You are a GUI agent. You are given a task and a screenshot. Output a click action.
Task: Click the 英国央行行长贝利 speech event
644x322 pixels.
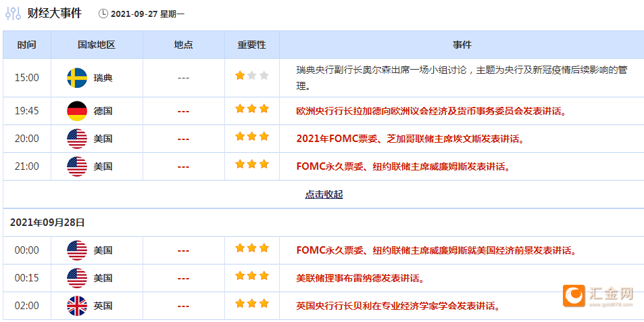pos(398,306)
